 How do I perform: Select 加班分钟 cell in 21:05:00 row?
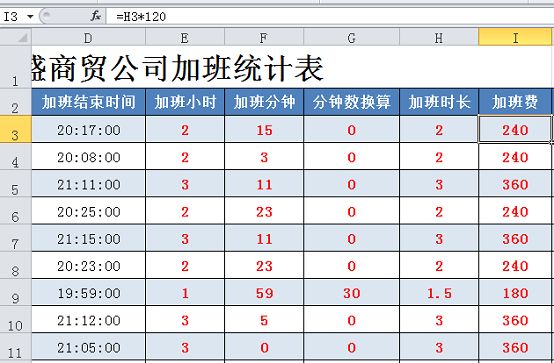[x=264, y=347]
